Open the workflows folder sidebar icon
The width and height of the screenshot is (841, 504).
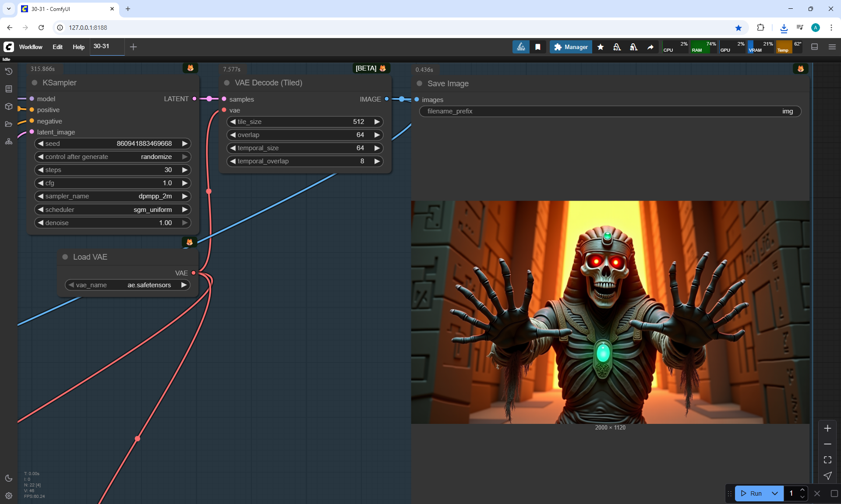(9, 124)
